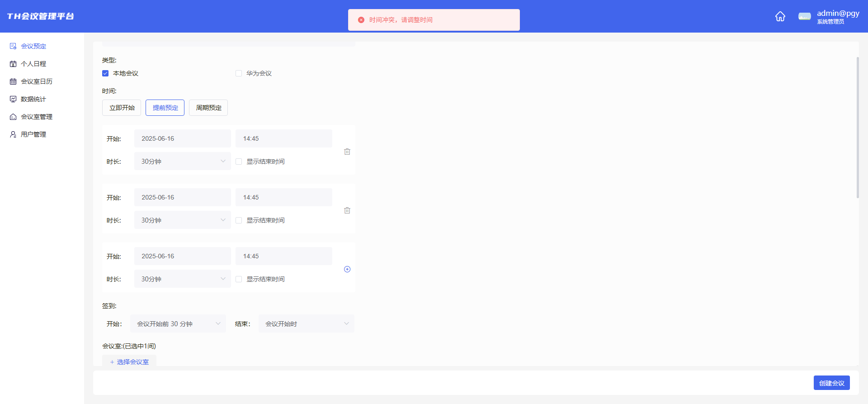This screenshot has width=868, height=404.
Task: Click second slot time field 14:45
Action: pos(284,197)
